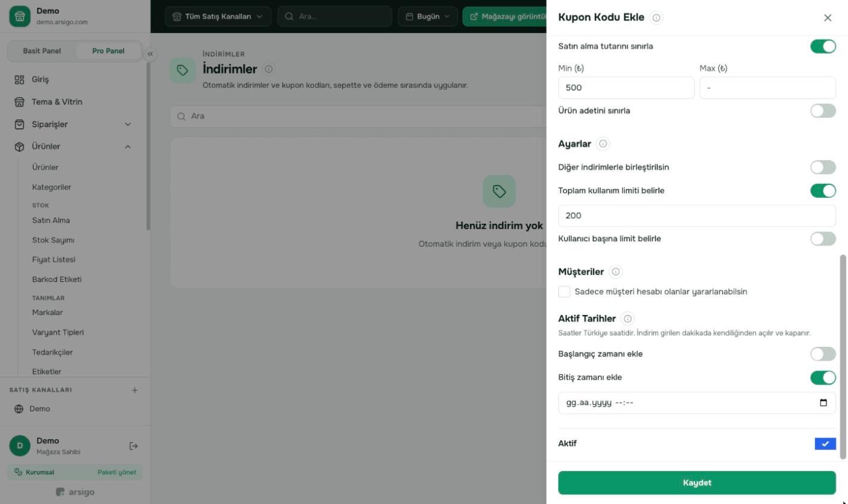848x504 pixels.
Task: Disable the Satın alma tutarını sınırla toggle
Action: pos(823,46)
